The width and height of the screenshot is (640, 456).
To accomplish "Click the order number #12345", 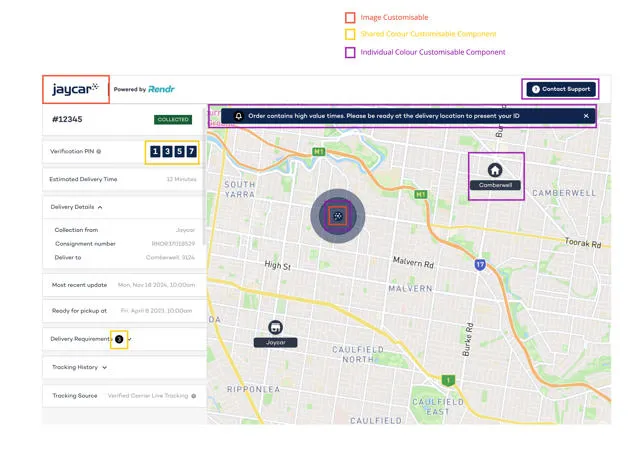I will point(67,119).
